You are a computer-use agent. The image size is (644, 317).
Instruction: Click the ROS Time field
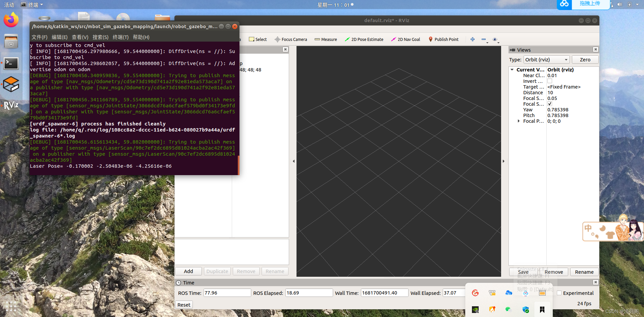[x=227, y=293]
